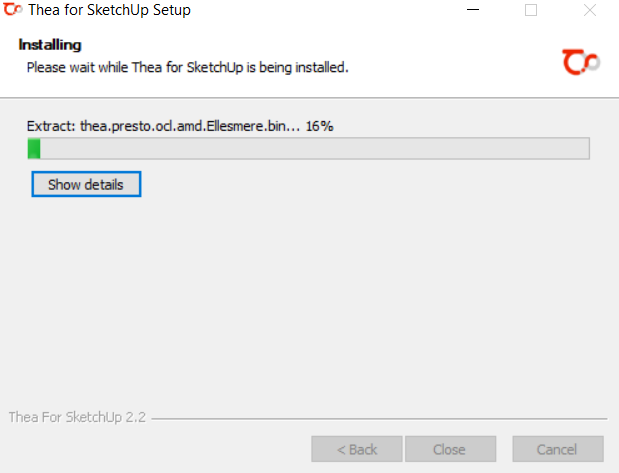619x473 pixels.
Task: Click the 'Thea For SketchUp 2.2' branding label
Action: tap(77, 417)
